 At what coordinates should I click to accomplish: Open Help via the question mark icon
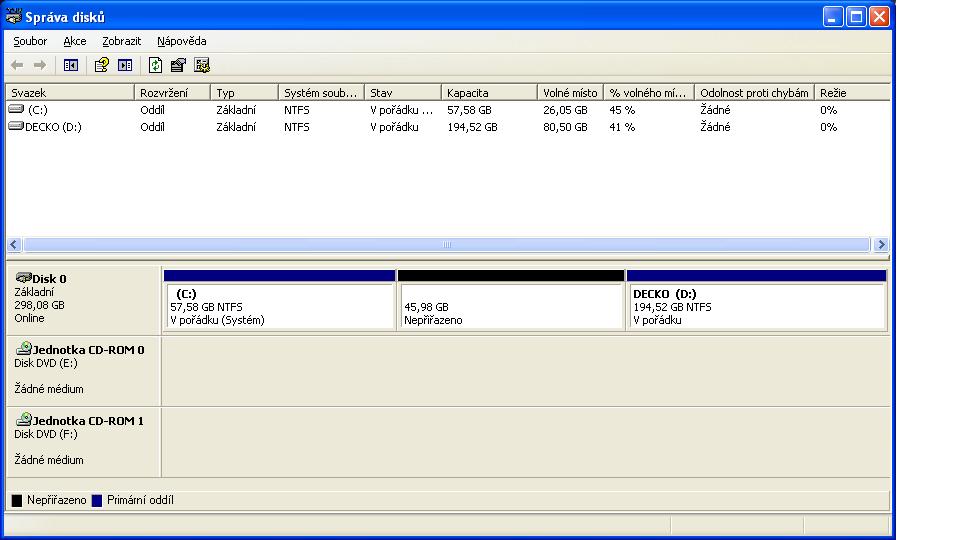(102, 65)
